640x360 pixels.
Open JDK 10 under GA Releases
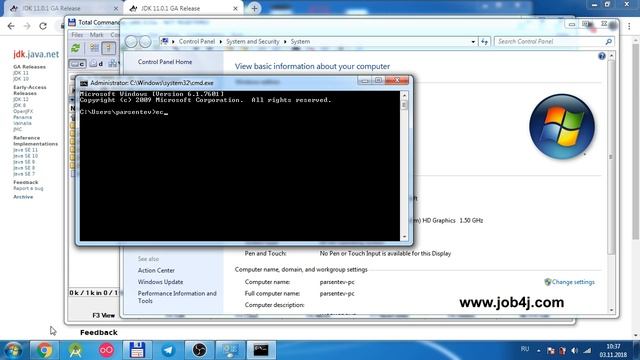pos(21,79)
